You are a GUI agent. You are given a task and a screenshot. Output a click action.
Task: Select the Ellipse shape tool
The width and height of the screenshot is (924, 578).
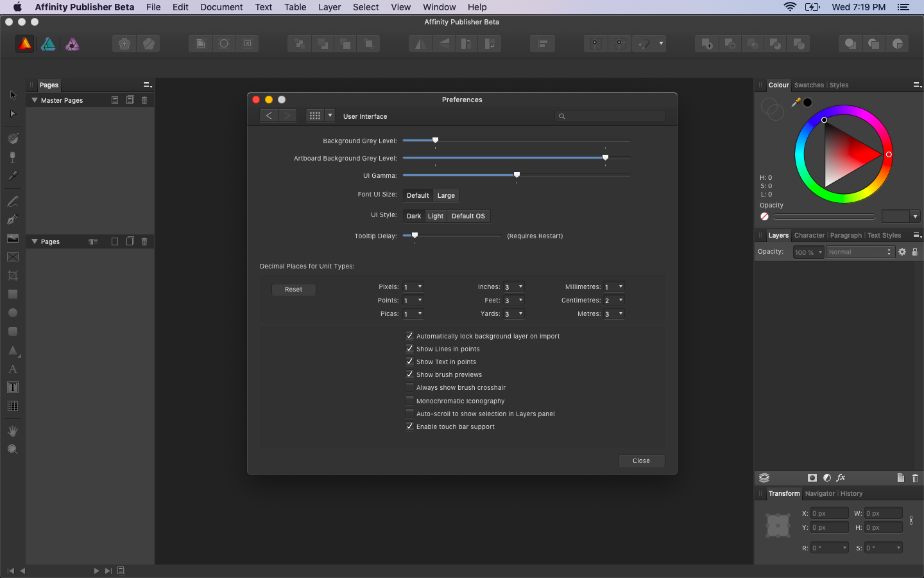tap(13, 313)
